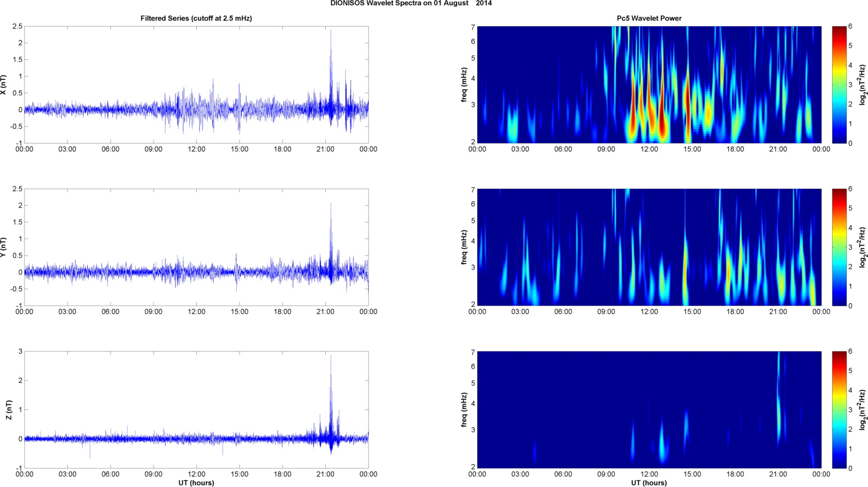
Task: Click 'UT (hours)' label under the Z spectrogram
Action: [649, 482]
